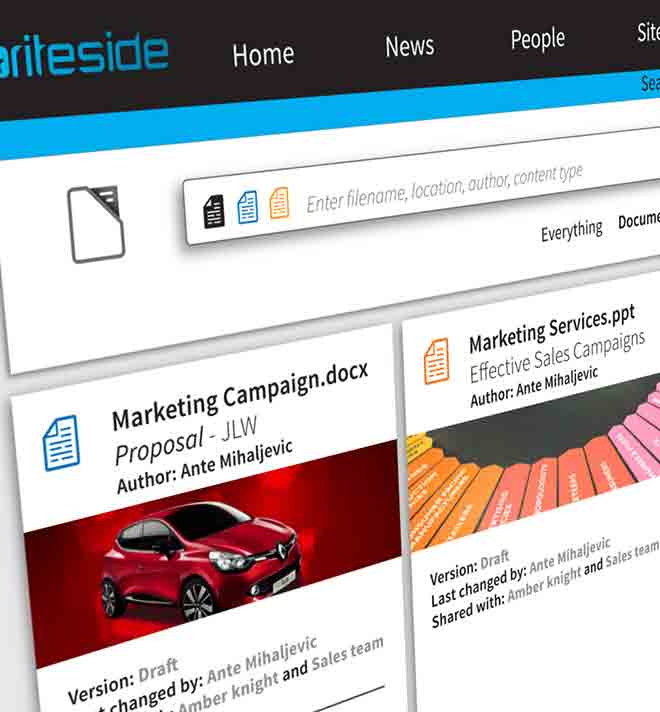Click the orange ppt icon beside Marketing Services
Screen dimensions: 660x712
tap(437, 361)
